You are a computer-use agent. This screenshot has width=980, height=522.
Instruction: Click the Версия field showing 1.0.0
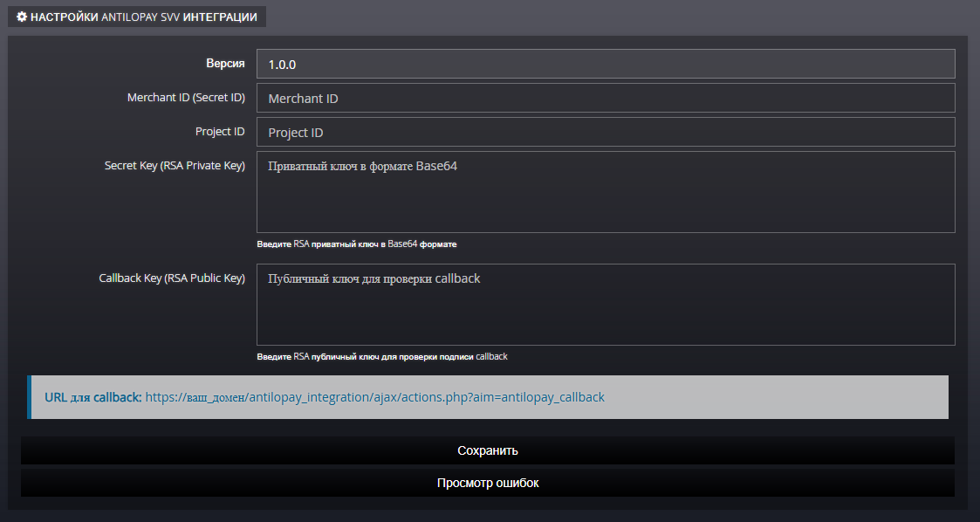(605, 64)
